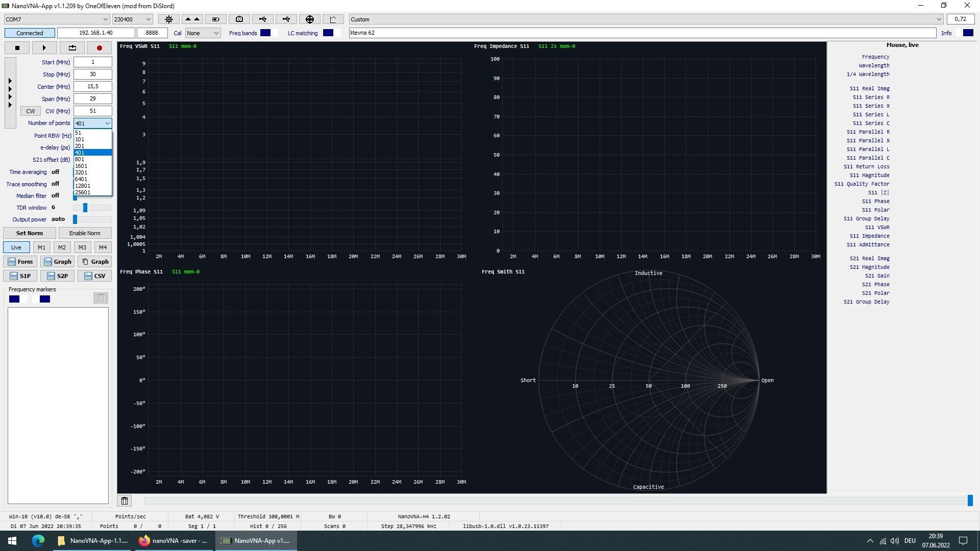
Task: Click the red record button
Action: [100, 48]
